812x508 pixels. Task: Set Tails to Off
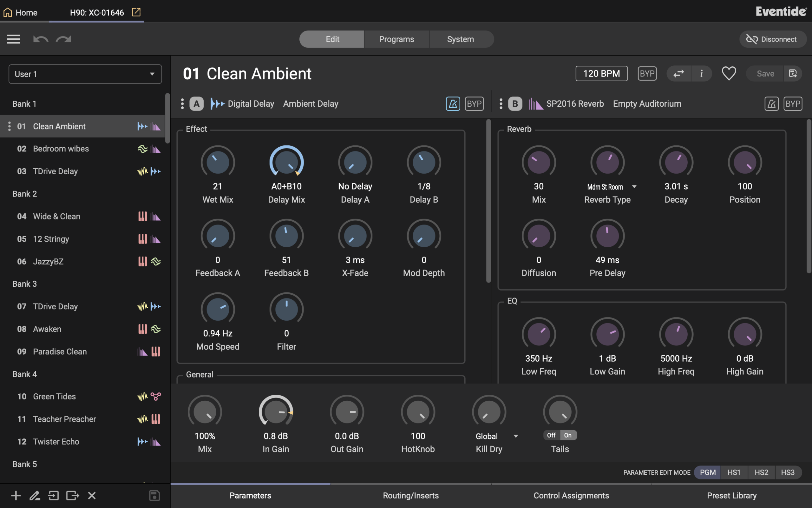point(551,435)
